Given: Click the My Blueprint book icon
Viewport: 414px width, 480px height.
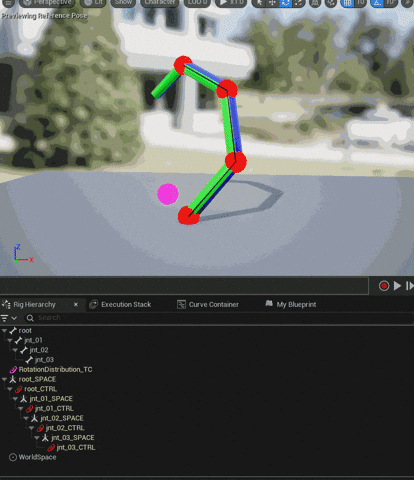Looking at the screenshot, I should click(269, 303).
